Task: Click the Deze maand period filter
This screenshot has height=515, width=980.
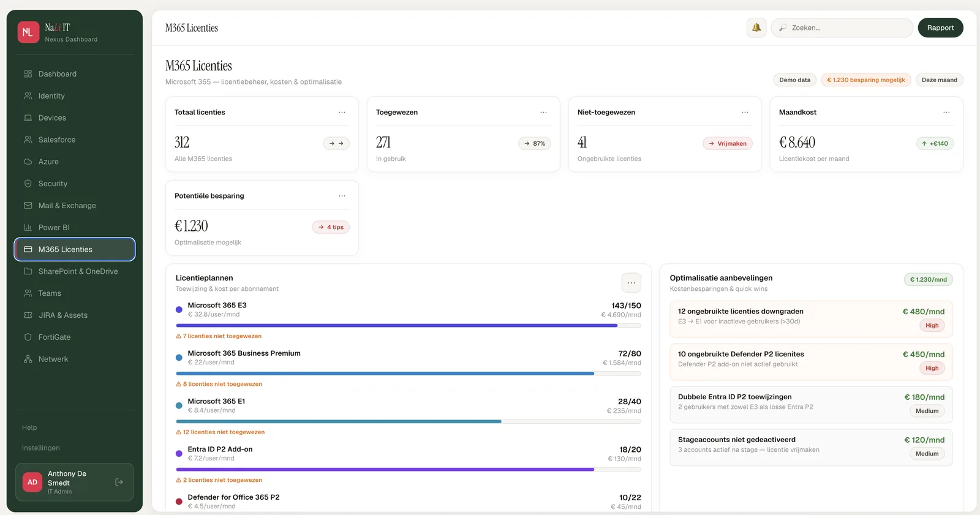Action: pyautogui.click(x=939, y=80)
